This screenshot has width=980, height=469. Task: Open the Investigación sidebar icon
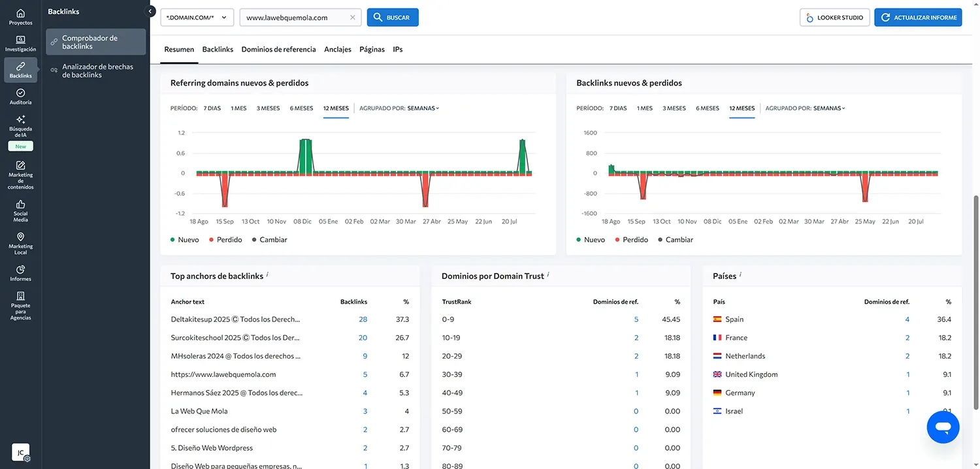20,44
